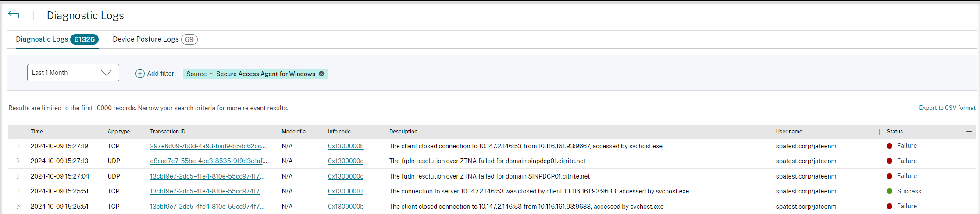Click the Description column header
Viewport: 980px width, 214px height.
(x=403, y=131)
